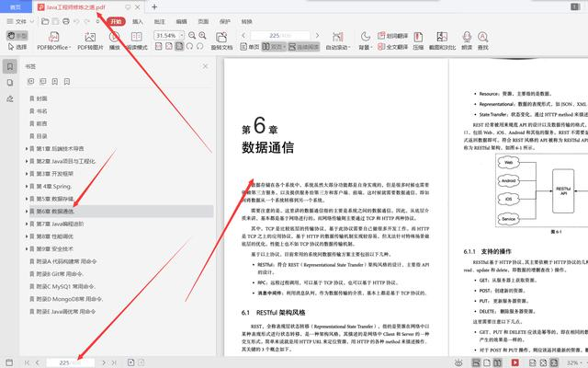Open the 32% zoom dropdown in status bar
Viewport: 588px width, 368px height.
[575, 362]
